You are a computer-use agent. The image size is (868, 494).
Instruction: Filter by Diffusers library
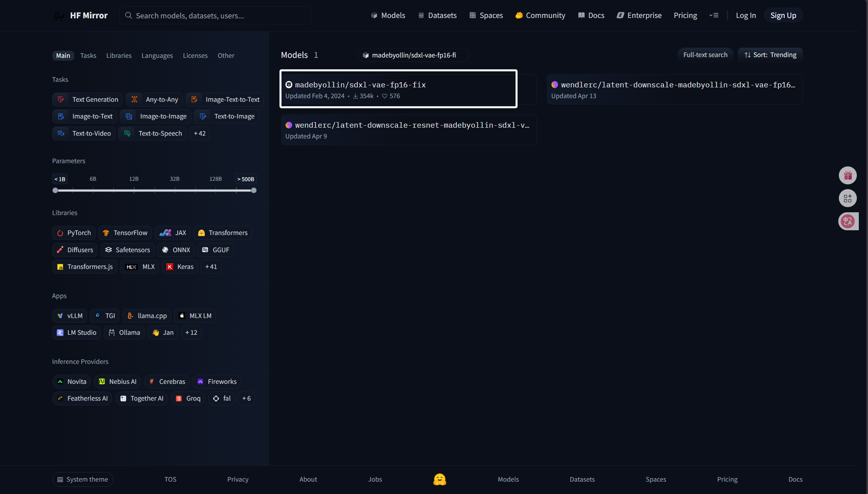point(75,250)
